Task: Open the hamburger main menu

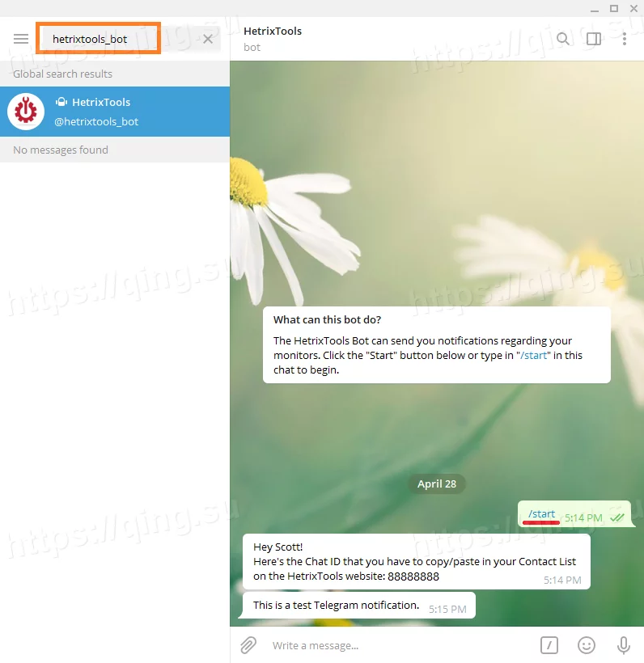Action: [21, 39]
